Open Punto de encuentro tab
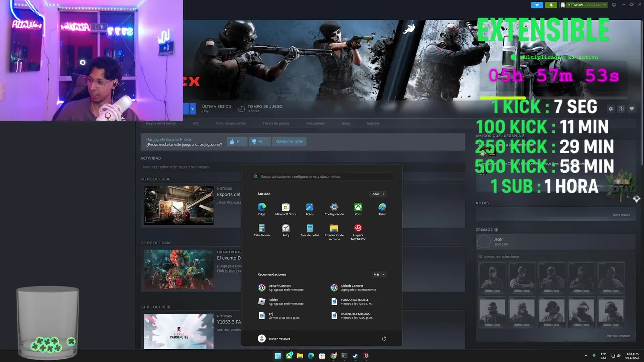The image size is (644, 362). coord(230,123)
